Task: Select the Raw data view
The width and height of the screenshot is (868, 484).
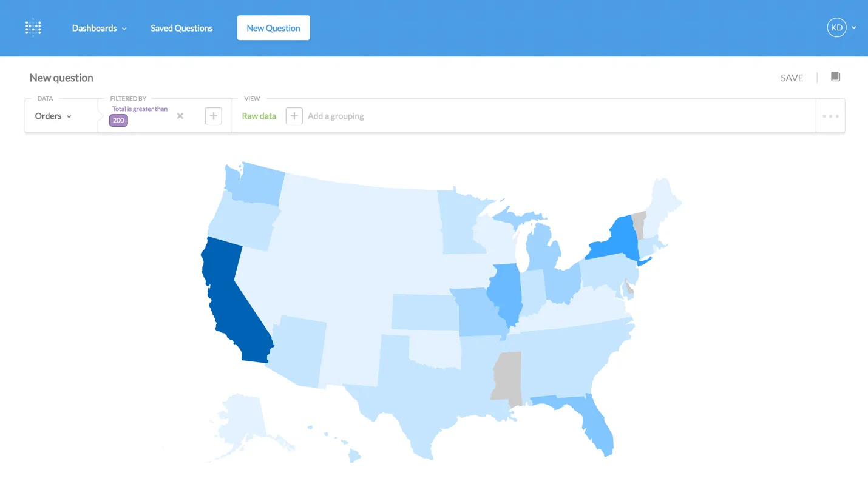Action: 259,116
